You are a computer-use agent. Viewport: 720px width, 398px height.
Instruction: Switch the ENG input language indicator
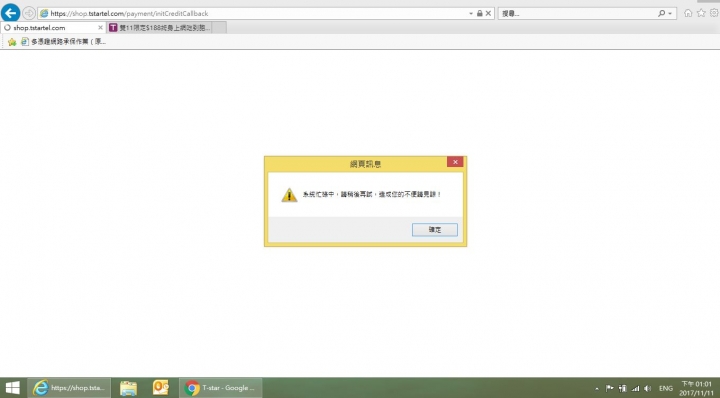click(666, 388)
